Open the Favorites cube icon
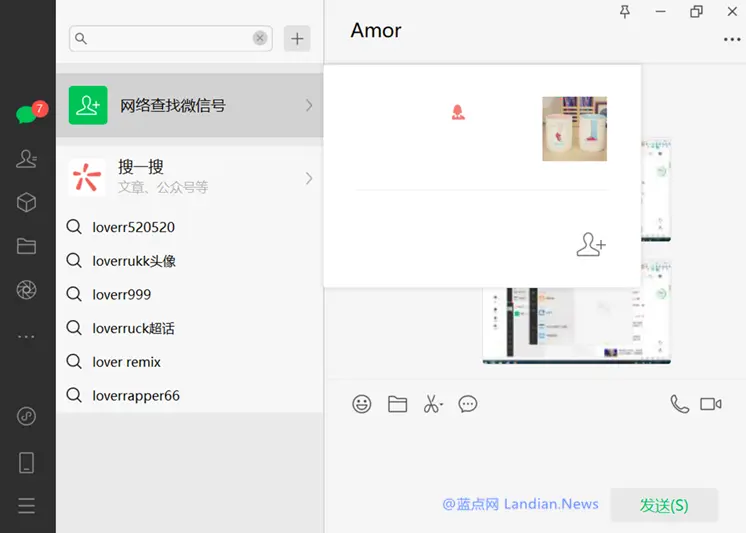The height and width of the screenshot is (533, 746). [27, 202]
